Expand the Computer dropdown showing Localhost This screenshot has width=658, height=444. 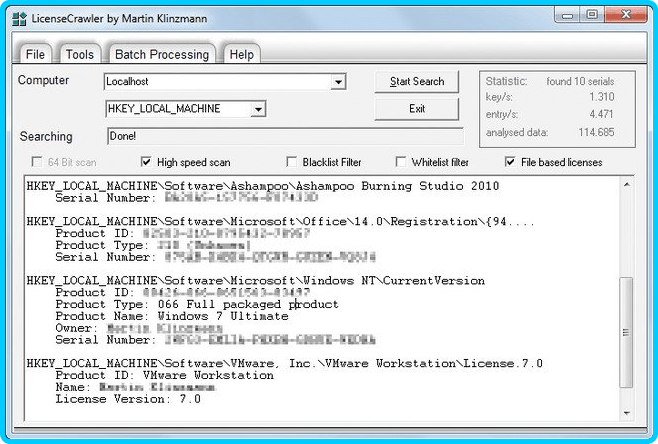(x=338, y=82)
